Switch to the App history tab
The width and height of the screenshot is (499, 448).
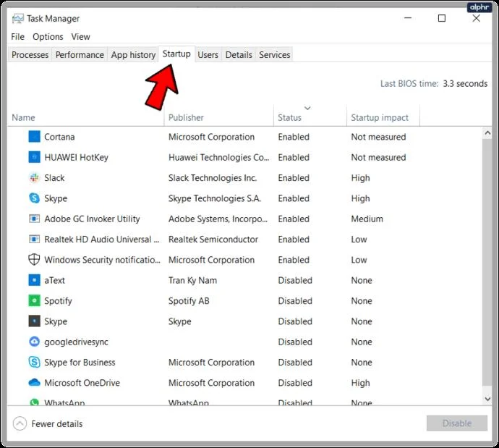click(x=133, y=55)
